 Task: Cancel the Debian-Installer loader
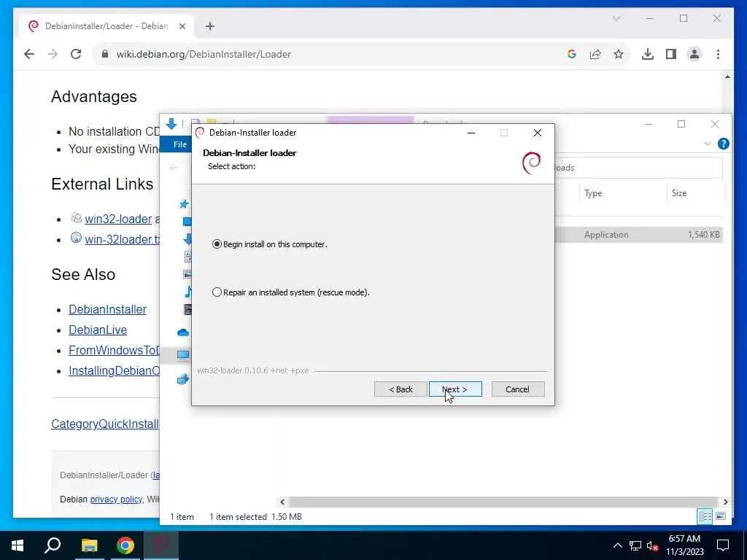517,389
